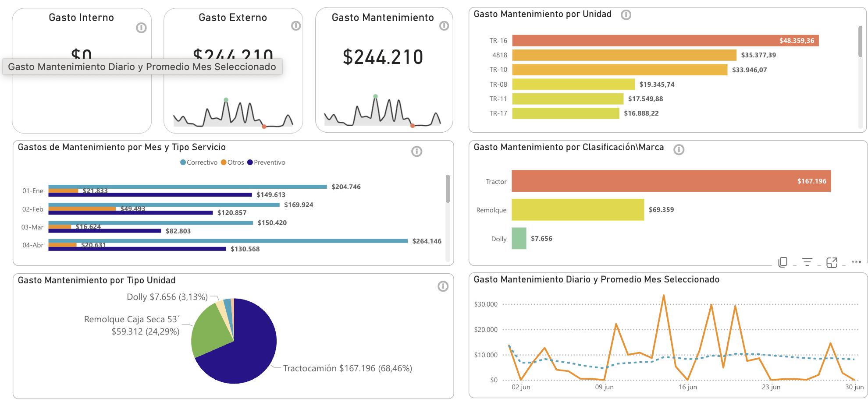Select 02-Feb Correctivo bar $169.924
The height and width of the screenshot is (402, 868).
coord(164,205)
